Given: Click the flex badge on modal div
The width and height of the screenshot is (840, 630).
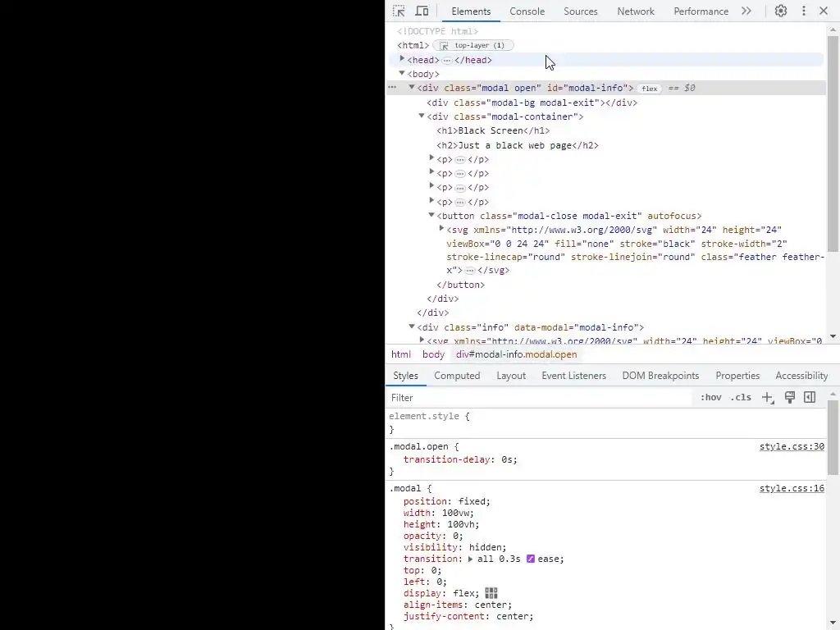Looking at the screenshot, I should 650,89.
